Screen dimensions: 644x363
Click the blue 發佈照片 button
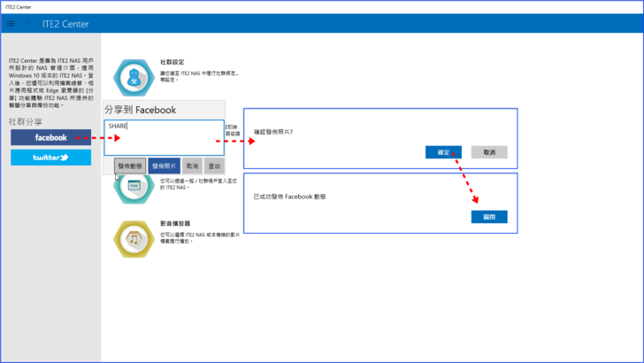[164, 166]
